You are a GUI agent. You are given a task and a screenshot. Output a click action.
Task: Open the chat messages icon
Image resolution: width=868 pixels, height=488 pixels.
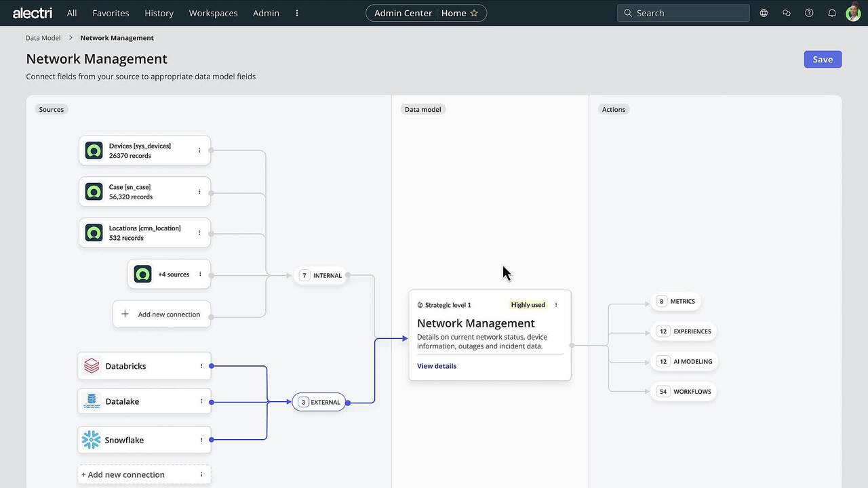point(786,12)
